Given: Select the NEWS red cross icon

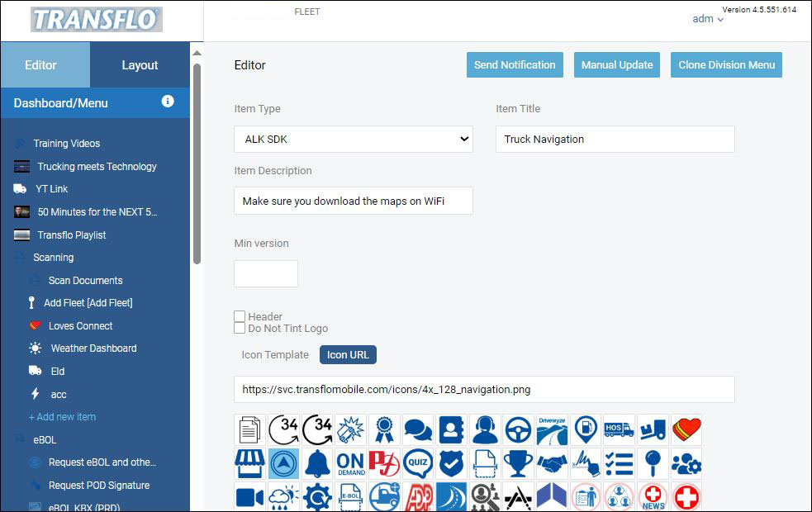Looking at the screenshot, I should 653,496.
